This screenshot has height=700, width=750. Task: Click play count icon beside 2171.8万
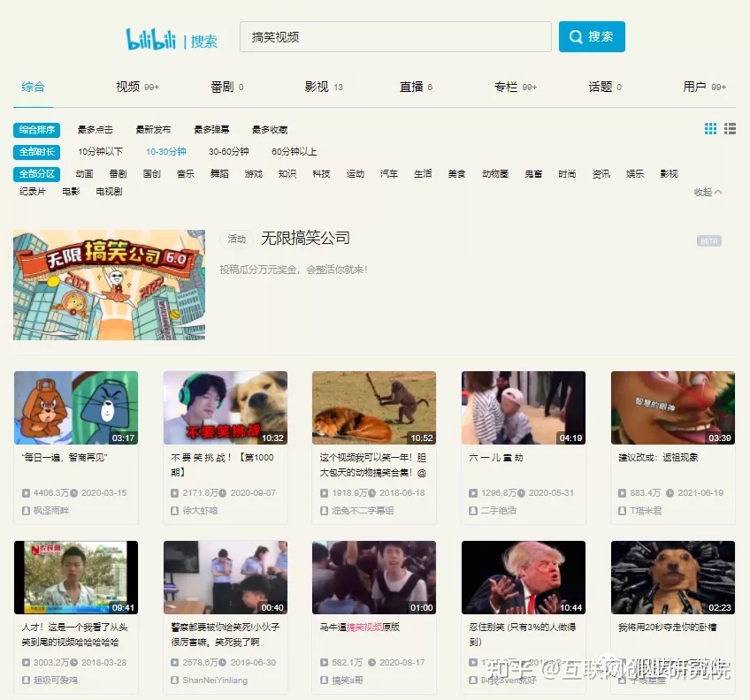click(x=174, y=492)
